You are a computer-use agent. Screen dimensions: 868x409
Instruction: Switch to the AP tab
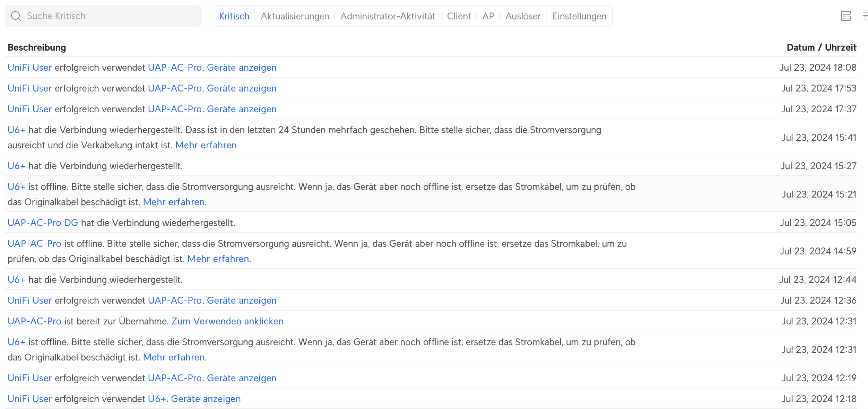tap(488, 16)
